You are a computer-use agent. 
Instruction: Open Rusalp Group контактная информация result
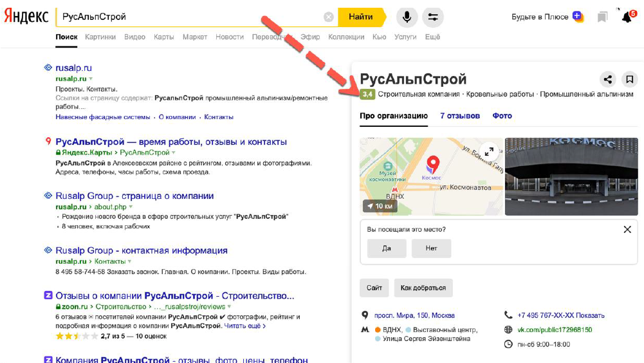click(142, 250)
